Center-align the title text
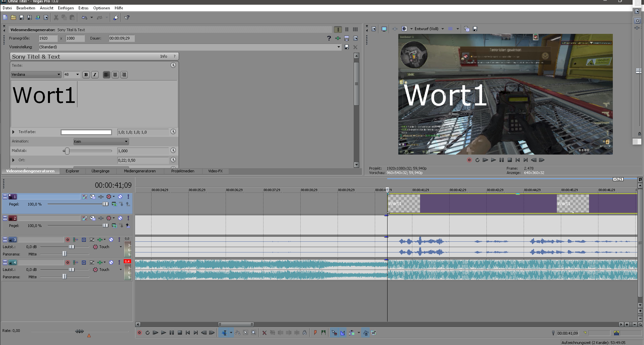This screenshot has width=644, height=345. 115,75
